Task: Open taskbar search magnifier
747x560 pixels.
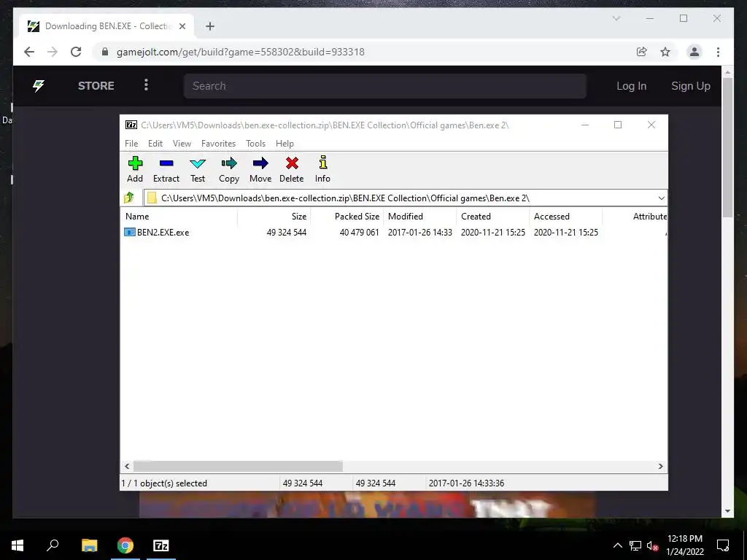Action: tap(53, 545)
